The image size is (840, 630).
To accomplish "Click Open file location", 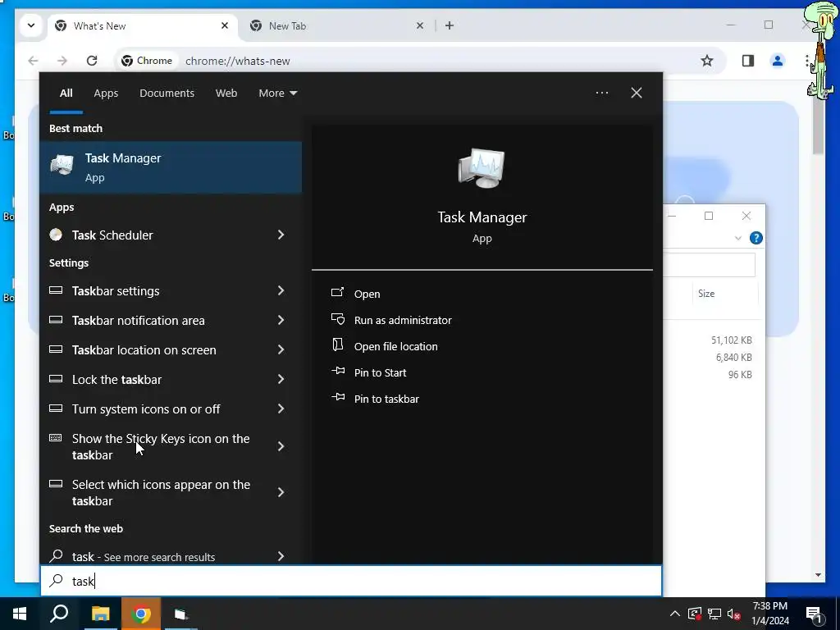I will (x=396, y=346).
